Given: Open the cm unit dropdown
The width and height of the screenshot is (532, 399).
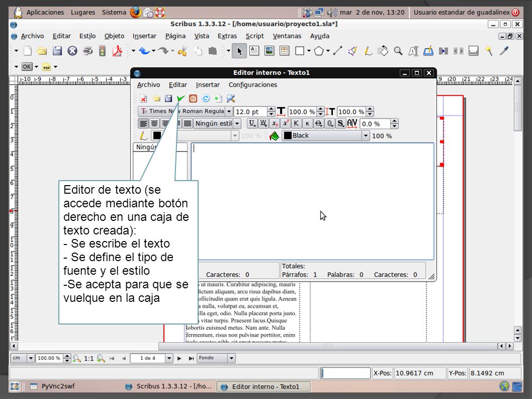Looking at the screenshot, I should point(31,358).
